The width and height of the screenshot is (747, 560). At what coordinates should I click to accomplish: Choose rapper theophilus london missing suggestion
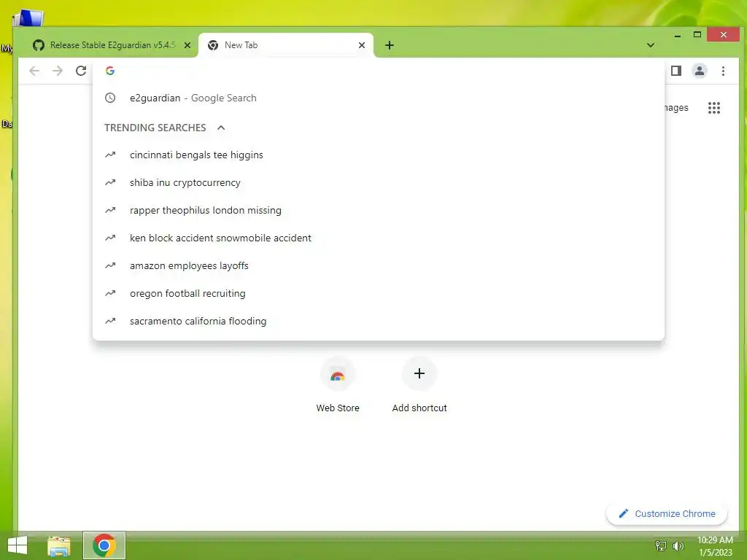tap(379, 210)
